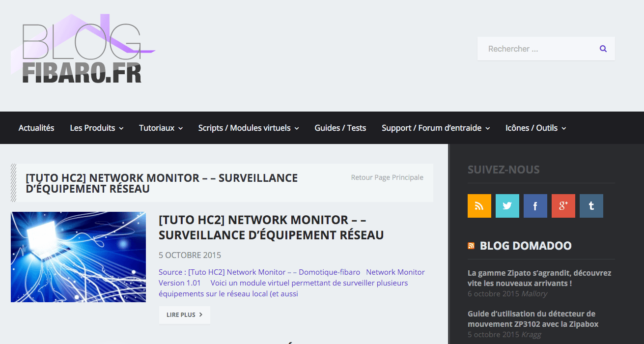
Task: Open the Guides / Tests menu item
Action: 340,128
